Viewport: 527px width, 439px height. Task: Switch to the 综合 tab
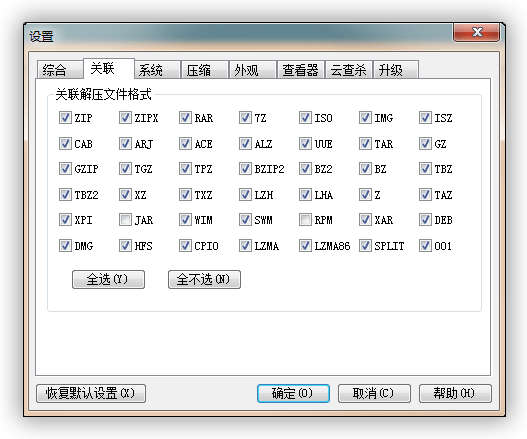[x=60, y=70]
